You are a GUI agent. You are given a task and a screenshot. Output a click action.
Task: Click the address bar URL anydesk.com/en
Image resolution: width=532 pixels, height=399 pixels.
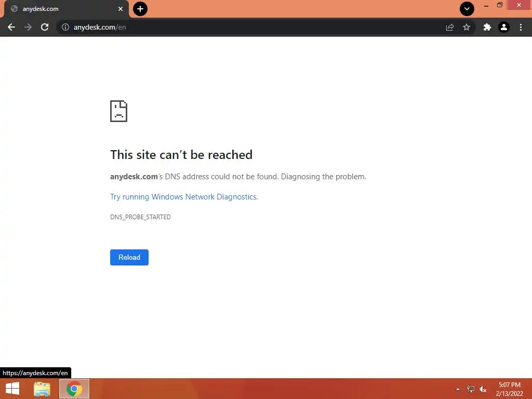pyautogui.click(x=100, y=27)
